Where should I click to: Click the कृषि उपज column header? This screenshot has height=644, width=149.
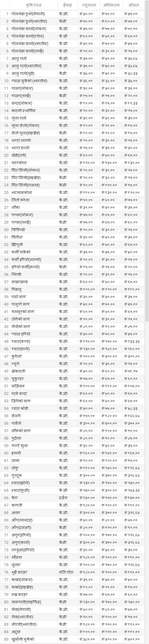(x=34, y=5)
